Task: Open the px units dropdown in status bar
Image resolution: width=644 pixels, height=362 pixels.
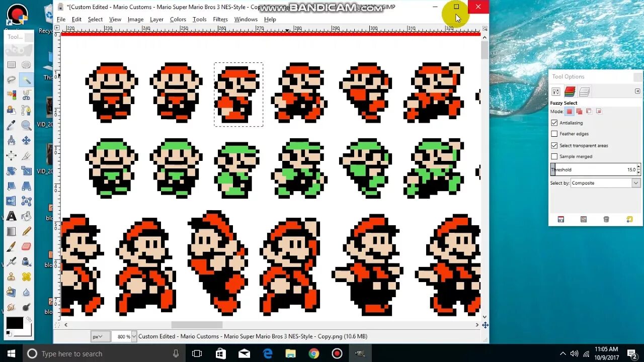Action: click(100, 336)
